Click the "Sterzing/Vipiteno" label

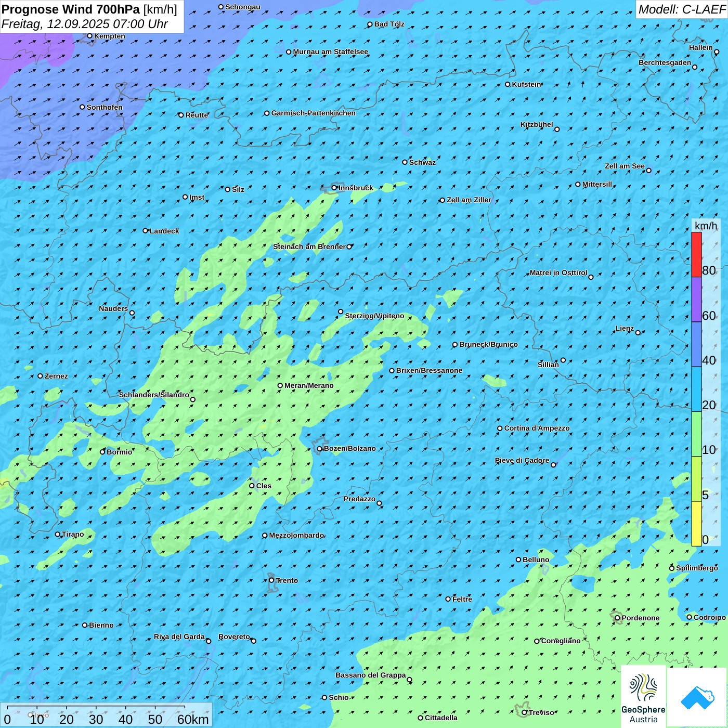(374, 316)
